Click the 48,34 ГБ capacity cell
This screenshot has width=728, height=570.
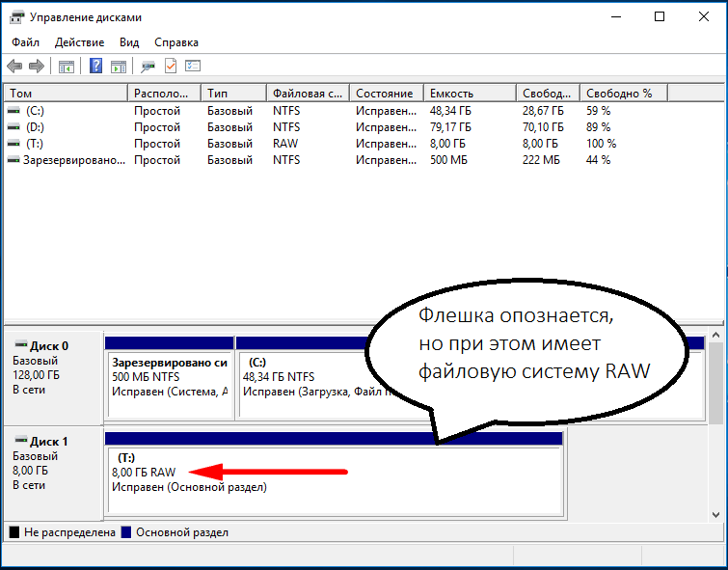point(450,111)
